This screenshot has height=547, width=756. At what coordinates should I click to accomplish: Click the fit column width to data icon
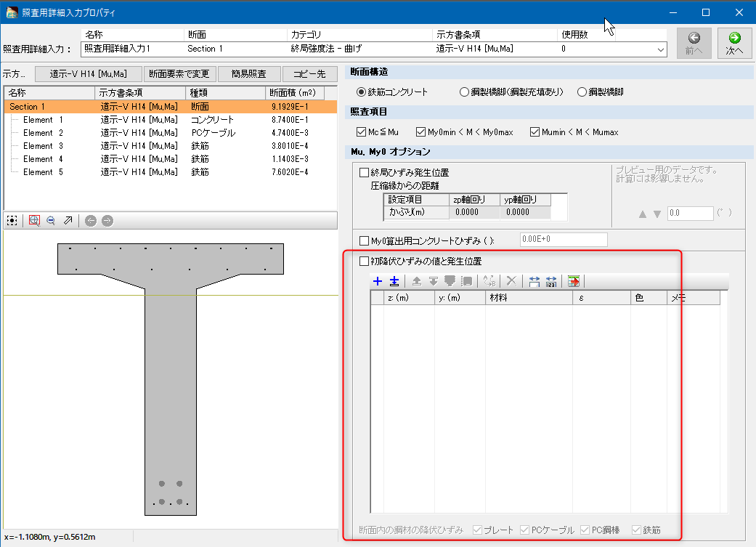[551, 281]
